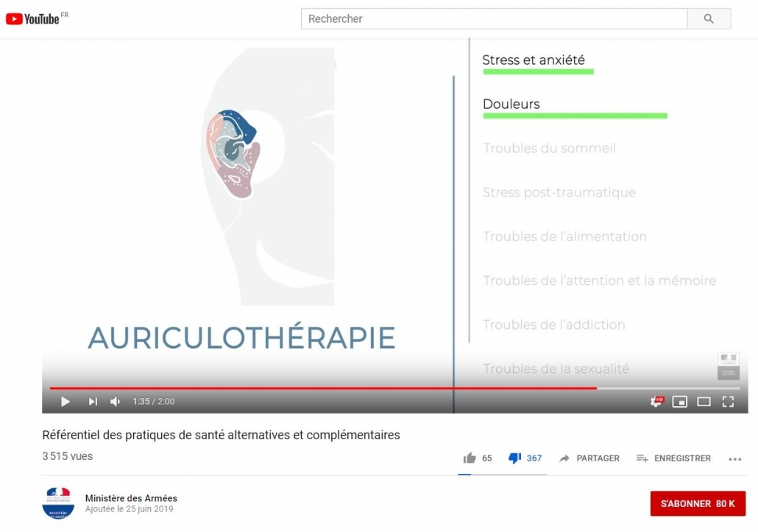
Task: Click the Rechercher search input field
Action: pos(493,19)
